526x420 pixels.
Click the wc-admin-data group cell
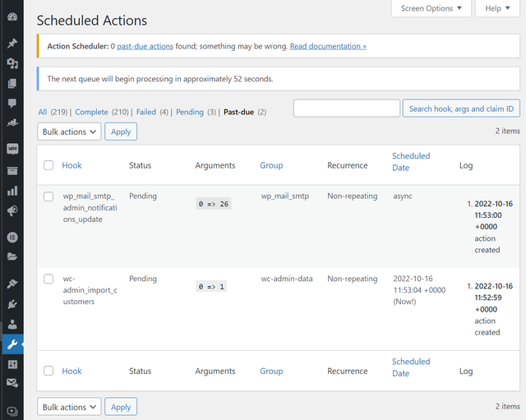(x=287, y=279)
